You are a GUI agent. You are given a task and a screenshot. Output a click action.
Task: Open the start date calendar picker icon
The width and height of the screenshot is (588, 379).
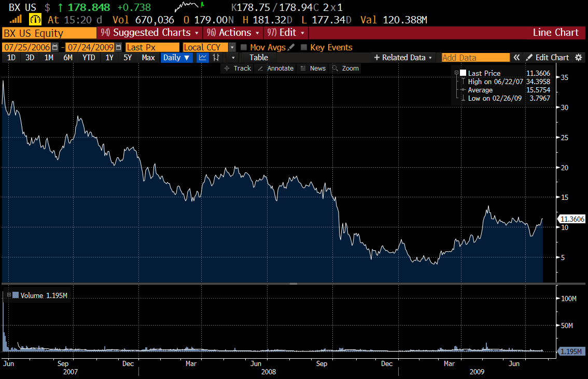click(x=55, y=47)
